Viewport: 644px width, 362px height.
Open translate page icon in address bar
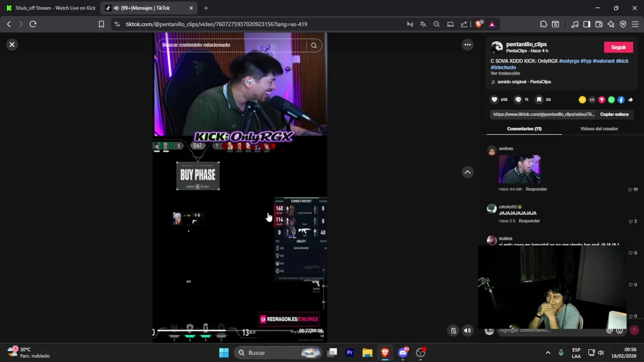[x=423, y=24]
